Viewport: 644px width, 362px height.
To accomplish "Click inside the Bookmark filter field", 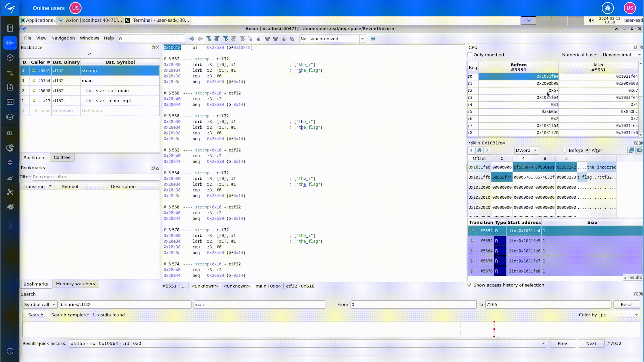I will pos(95,177).
